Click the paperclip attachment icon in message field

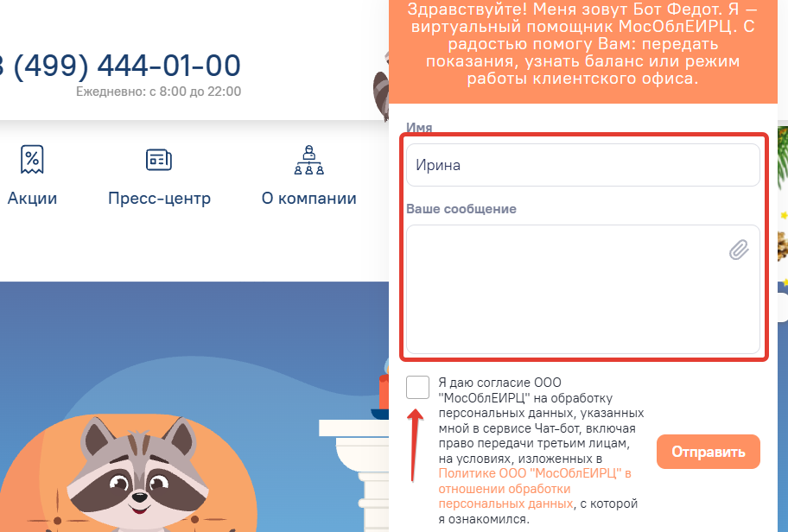tap(739, 250)
